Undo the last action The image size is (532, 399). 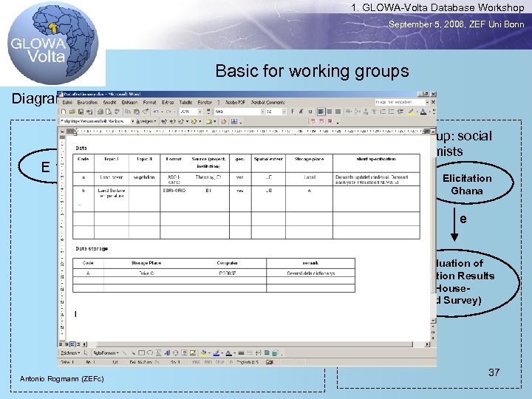click(156, 112)
